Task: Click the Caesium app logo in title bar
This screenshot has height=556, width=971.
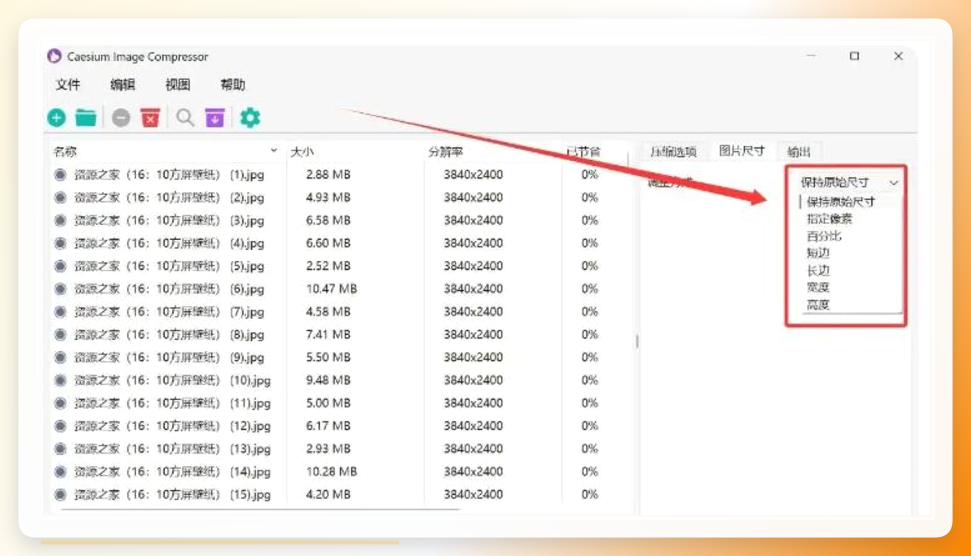Action: click(54, 56)
